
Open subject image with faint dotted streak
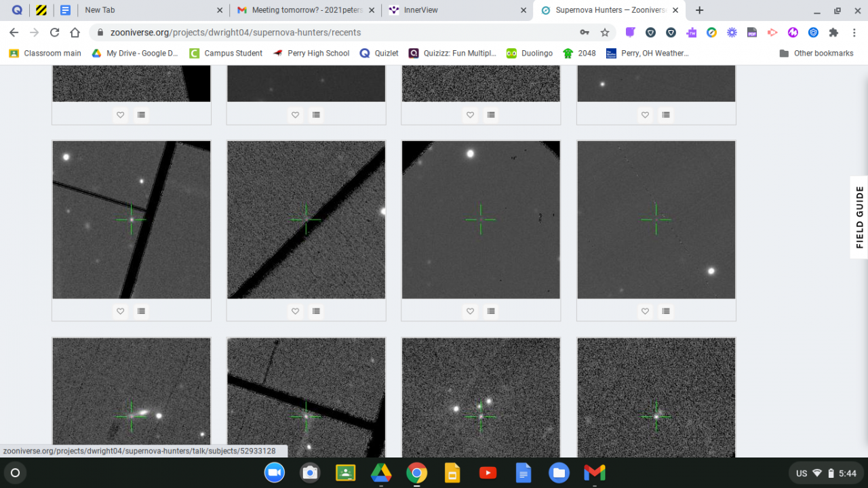pos(656,220)
